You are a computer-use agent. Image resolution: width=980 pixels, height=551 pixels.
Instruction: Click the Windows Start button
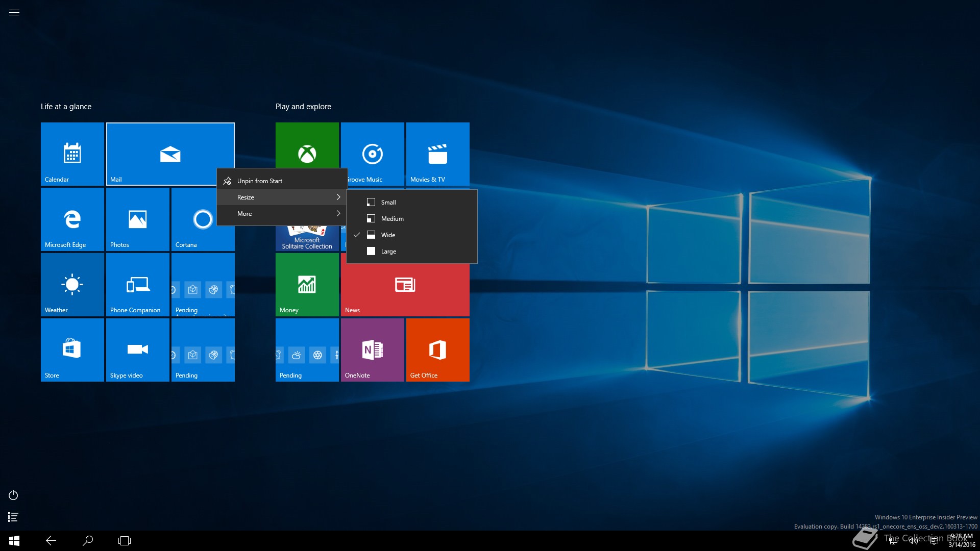(x=14, y=541)
